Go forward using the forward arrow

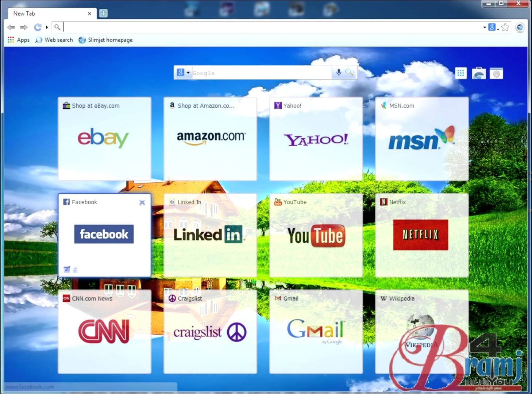(x=24, y=27)
